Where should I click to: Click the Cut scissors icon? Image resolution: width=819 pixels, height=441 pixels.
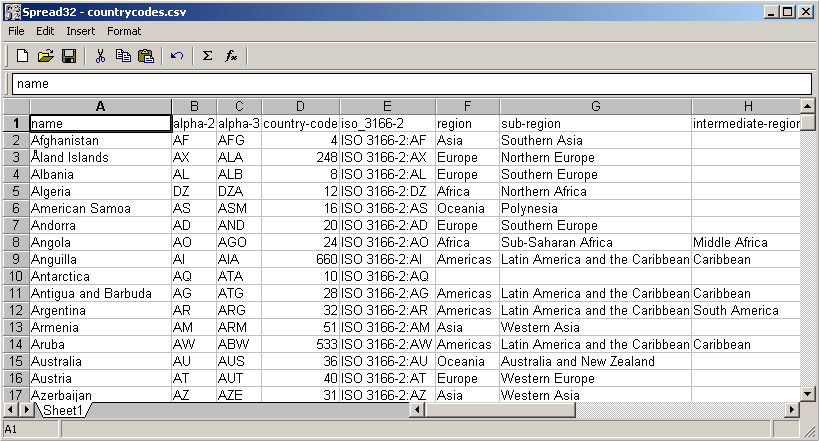pos(100,56)
